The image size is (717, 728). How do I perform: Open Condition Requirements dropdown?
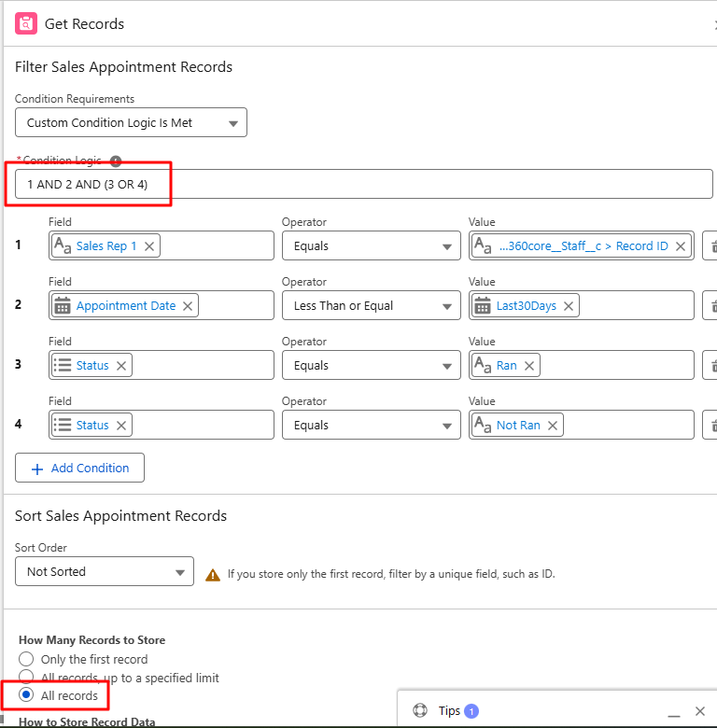[x=131, y=122]
